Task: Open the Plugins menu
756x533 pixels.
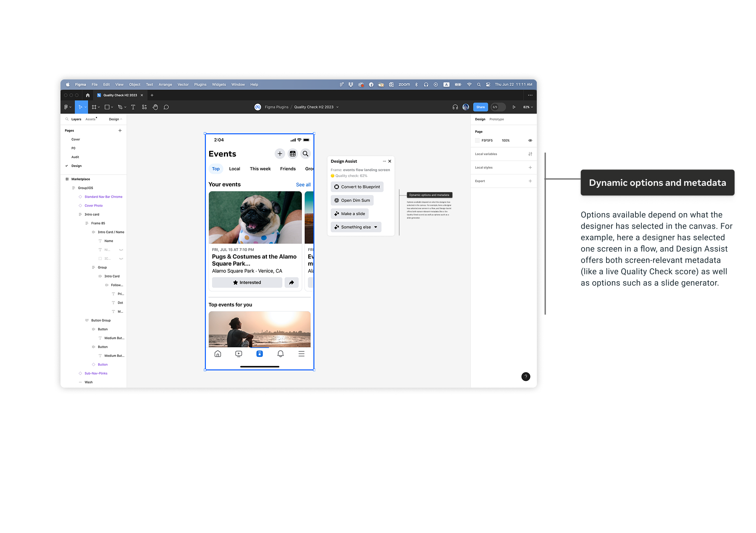Action: (200, 84)
